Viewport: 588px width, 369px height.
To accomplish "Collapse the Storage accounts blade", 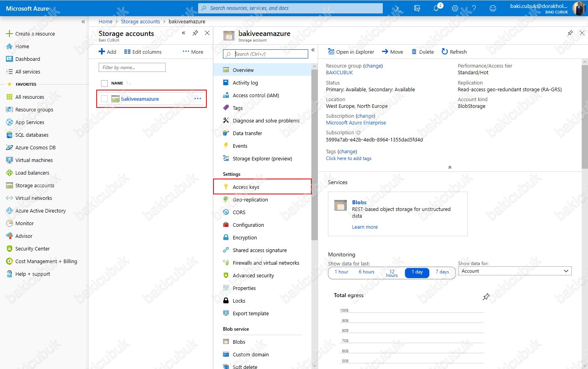I will (184, 33).
